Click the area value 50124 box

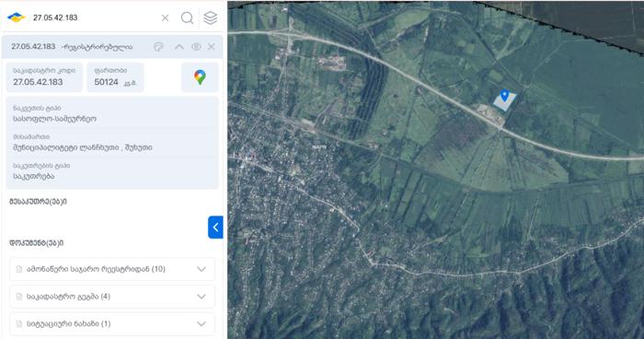click(x=115, y=77)
